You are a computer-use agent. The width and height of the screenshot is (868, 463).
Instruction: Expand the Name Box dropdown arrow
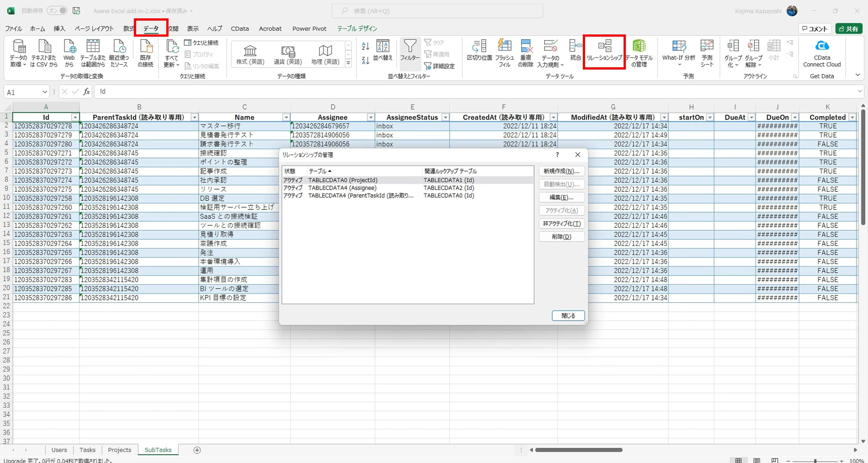(45, 92)
